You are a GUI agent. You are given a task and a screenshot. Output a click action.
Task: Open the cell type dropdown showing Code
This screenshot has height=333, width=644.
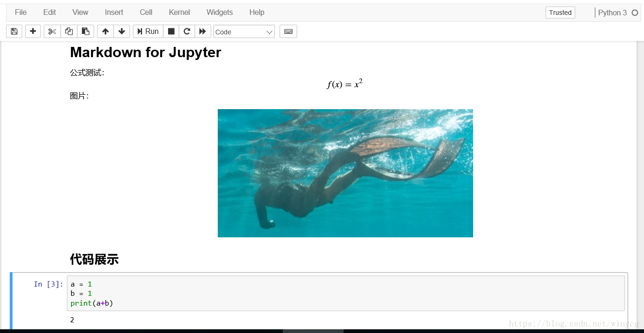tap(244, 32)
